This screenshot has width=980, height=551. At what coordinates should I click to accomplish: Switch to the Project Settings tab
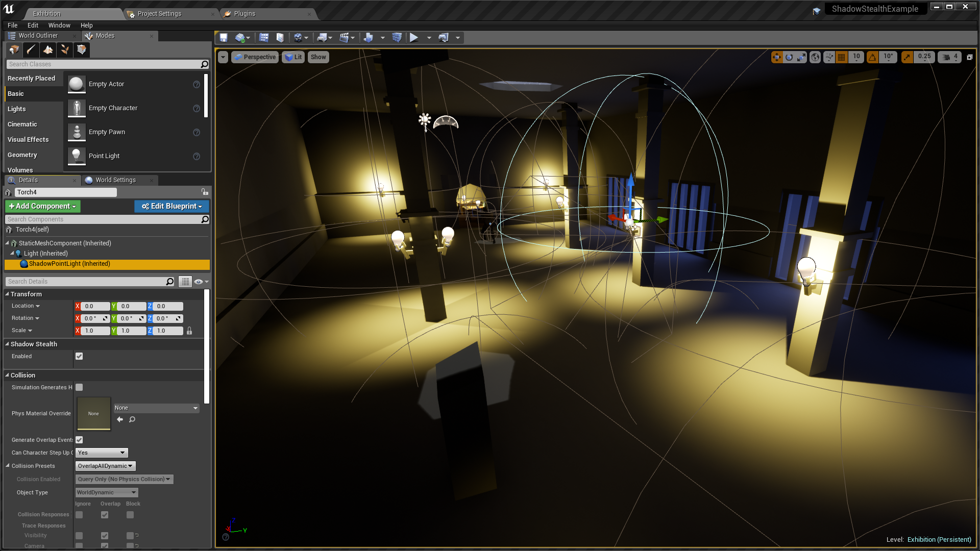point(160,14)
